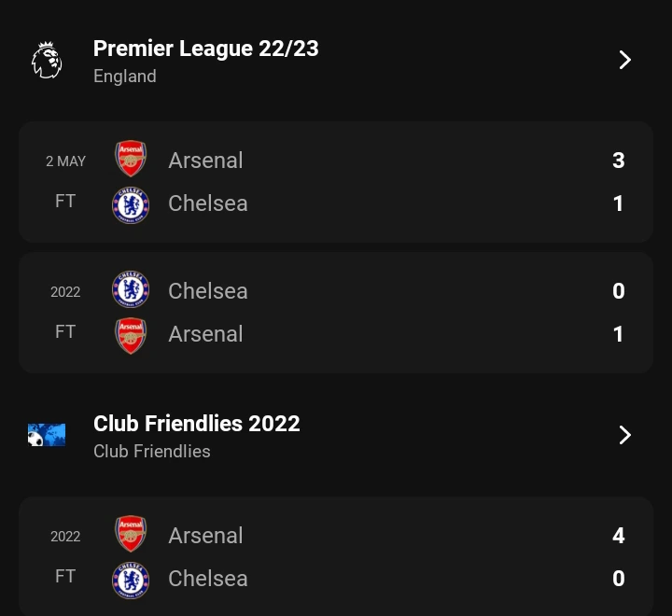Click Arsenal crest in the friendly match
Image resolution: width=672 pixels, height=616 pixels.
pyautogui.click(x=131, y=534)
